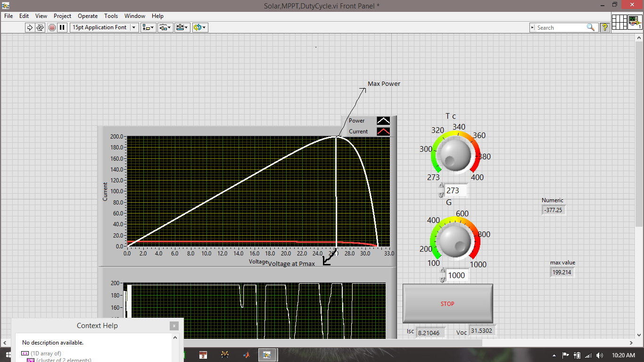Screen dimensions: 644x362
Task: Open the File menu
Action: [x=8, y=16]
